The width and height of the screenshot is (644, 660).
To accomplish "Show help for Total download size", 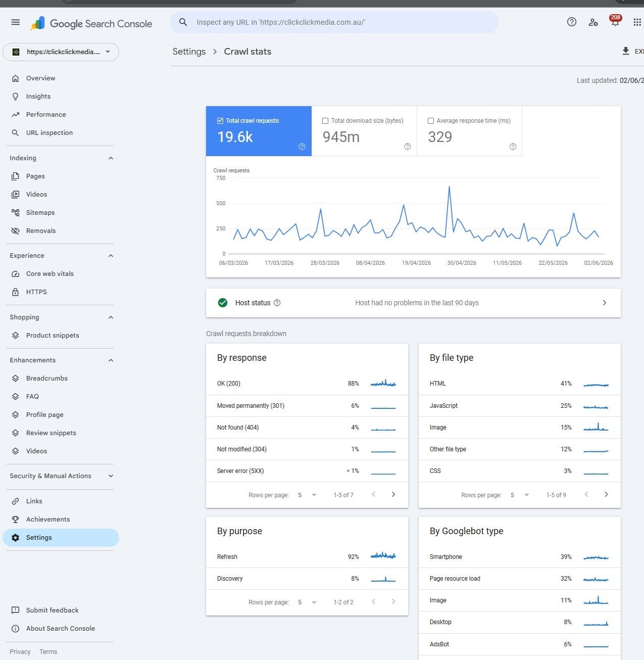I will (407, 147).
